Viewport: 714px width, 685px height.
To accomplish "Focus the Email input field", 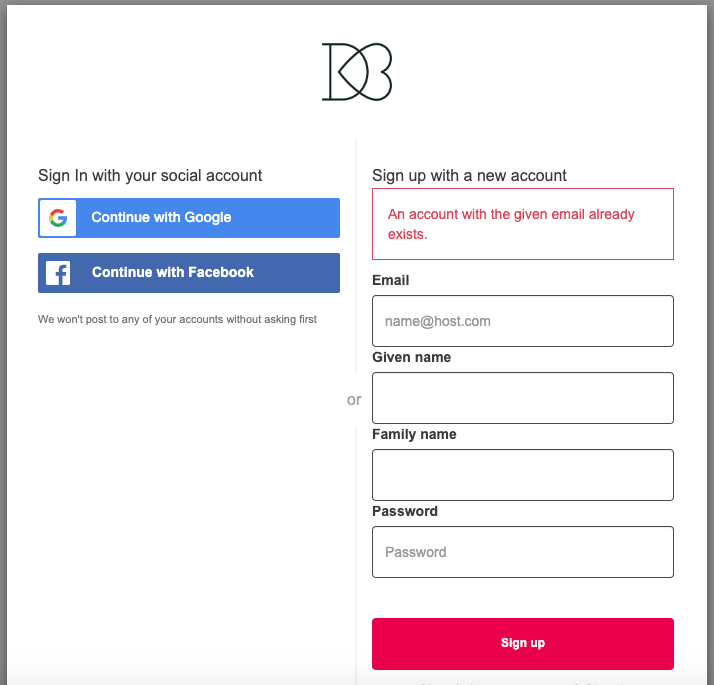I will 522,321.
